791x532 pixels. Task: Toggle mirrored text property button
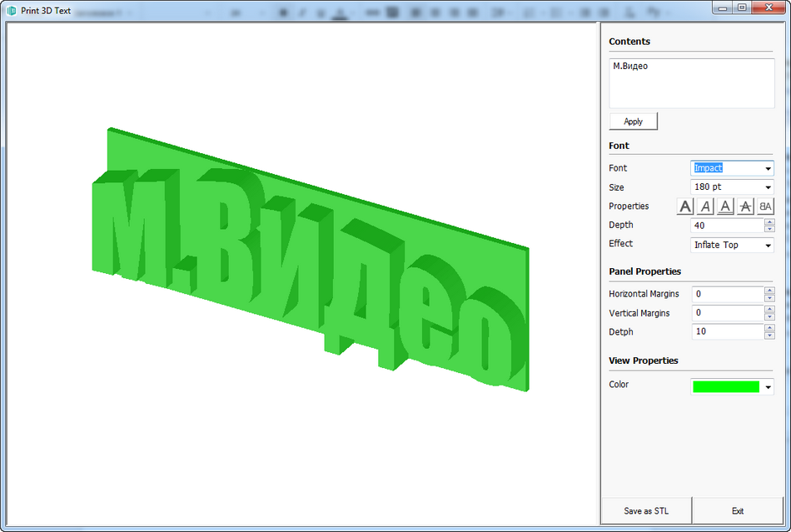[765, 206]
